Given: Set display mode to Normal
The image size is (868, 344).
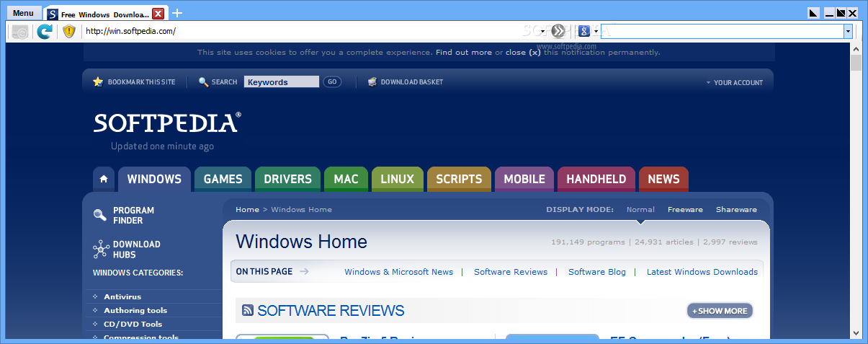Looking at the screenshot, I should click(640, 210).
